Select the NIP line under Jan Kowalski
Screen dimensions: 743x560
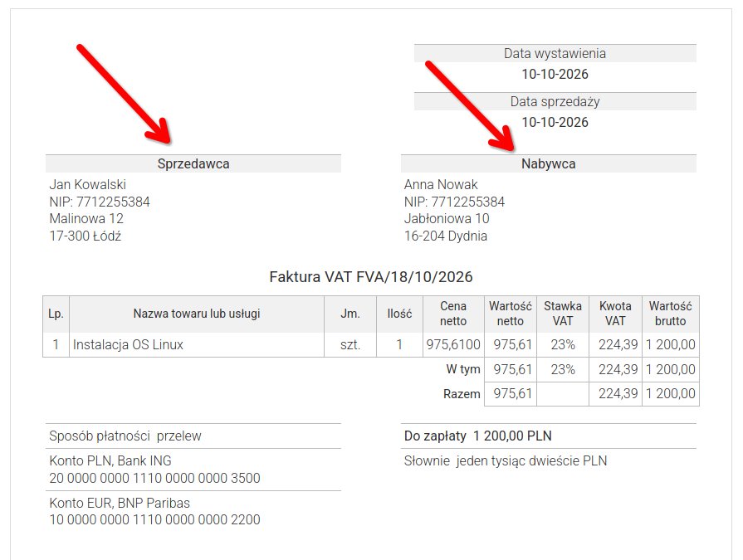click(x=100, y=202)
